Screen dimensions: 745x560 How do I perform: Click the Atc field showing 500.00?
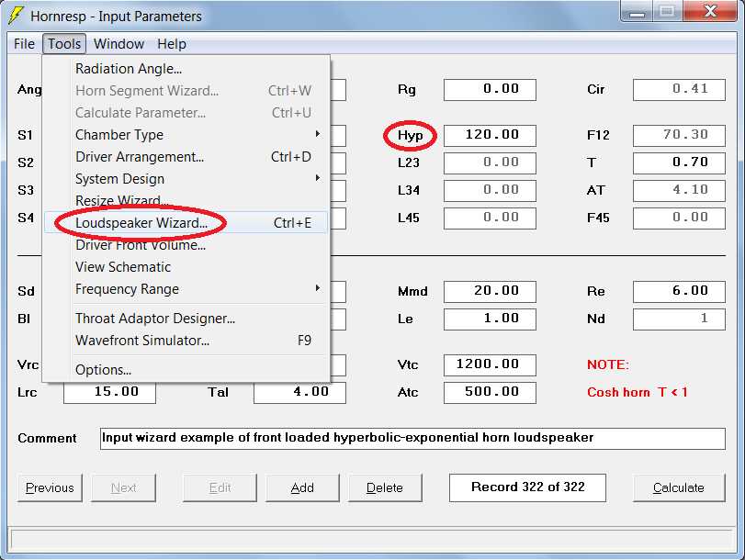(x=490, y=393)
